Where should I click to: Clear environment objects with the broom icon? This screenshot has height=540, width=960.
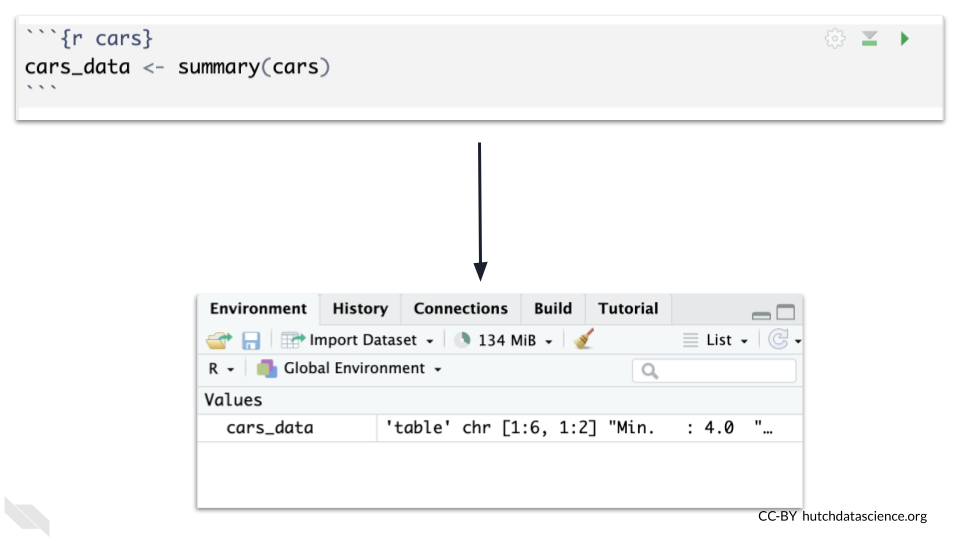[x=584, y=340]
